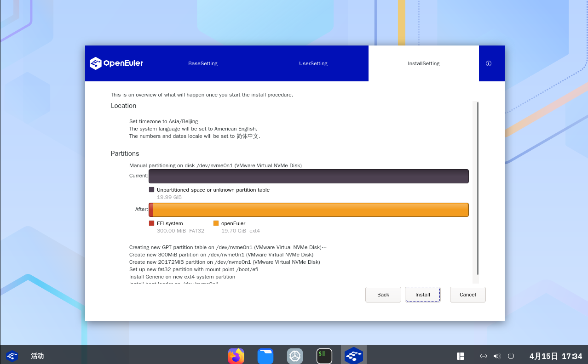Viewport: 588px width, 364px height.
Task: Click the Current disk layout bar
Action: [x=309, y=176]
